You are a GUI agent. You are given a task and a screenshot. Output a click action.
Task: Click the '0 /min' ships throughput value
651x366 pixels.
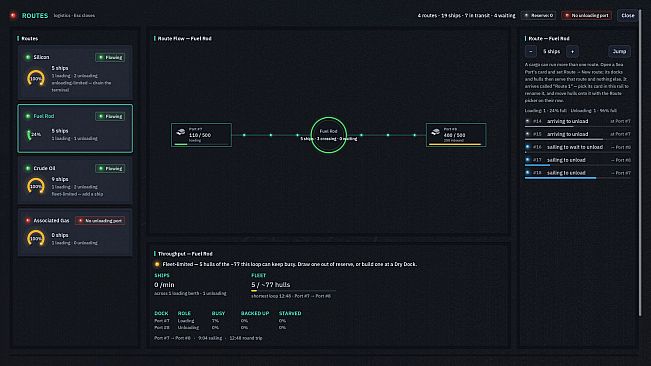164,285
